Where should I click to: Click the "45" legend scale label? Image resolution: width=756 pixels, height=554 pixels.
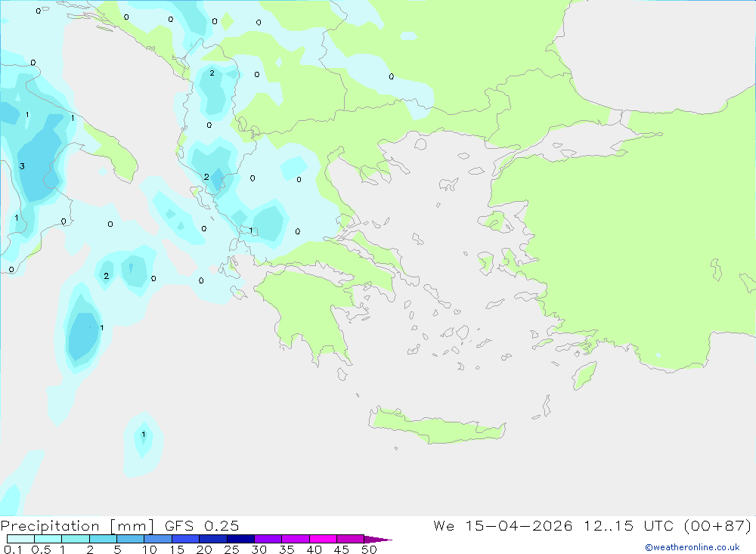tap(342, 549)
